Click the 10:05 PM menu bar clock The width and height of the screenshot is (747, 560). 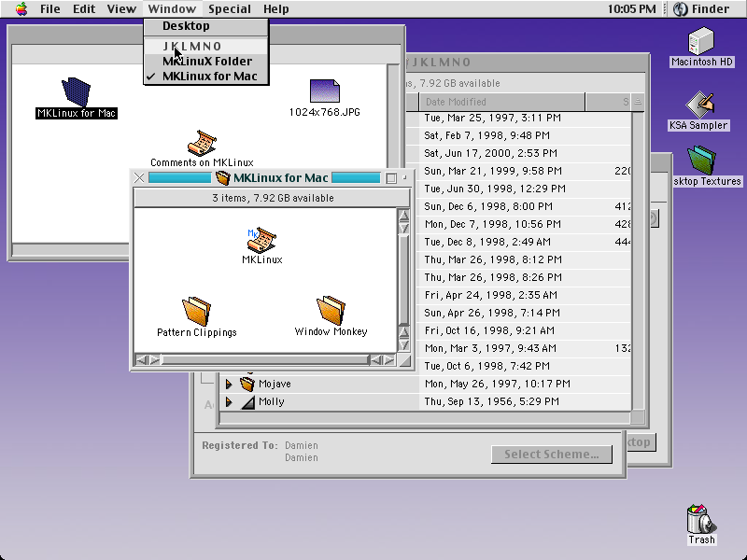point(632,9)
